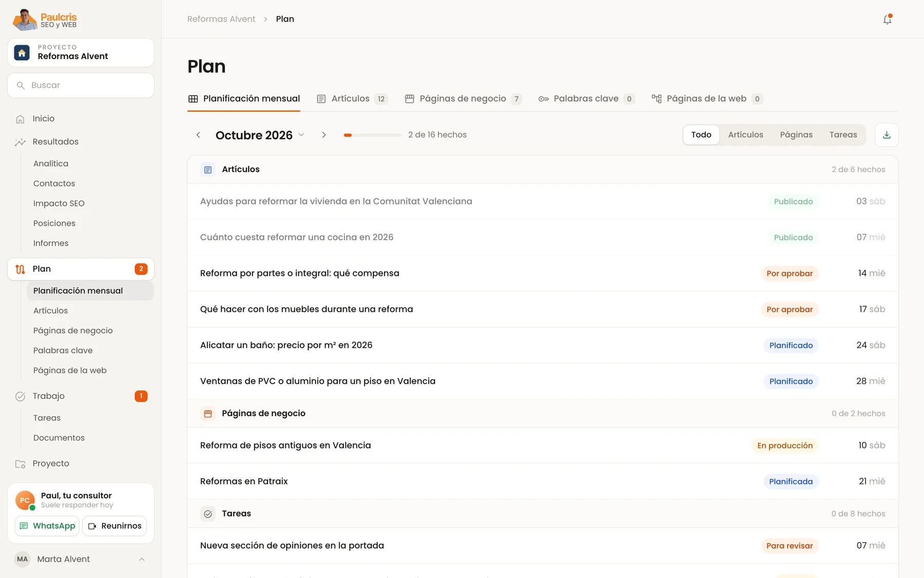Open the notifications bell
This screenshot has height=578, width=924.
coord(887,20)
